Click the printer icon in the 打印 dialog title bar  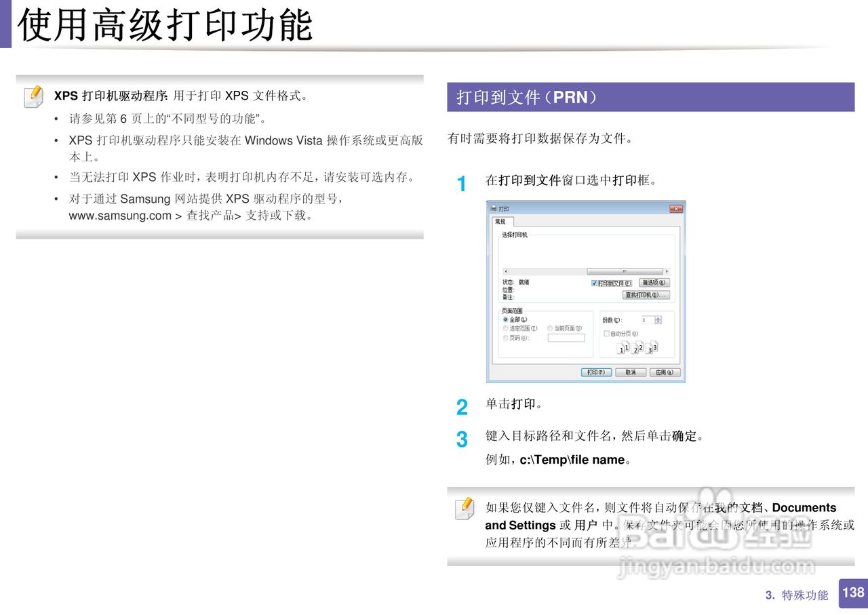pos(494,209)
